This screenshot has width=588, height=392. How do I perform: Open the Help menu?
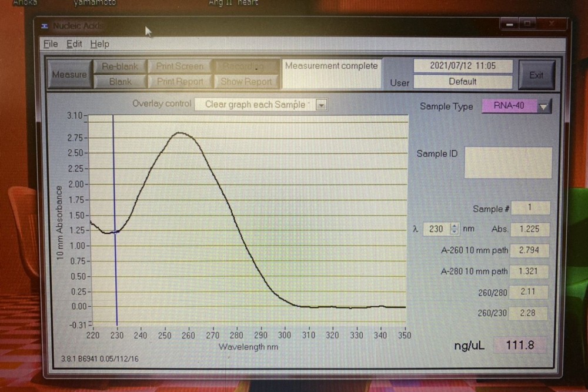99,44
